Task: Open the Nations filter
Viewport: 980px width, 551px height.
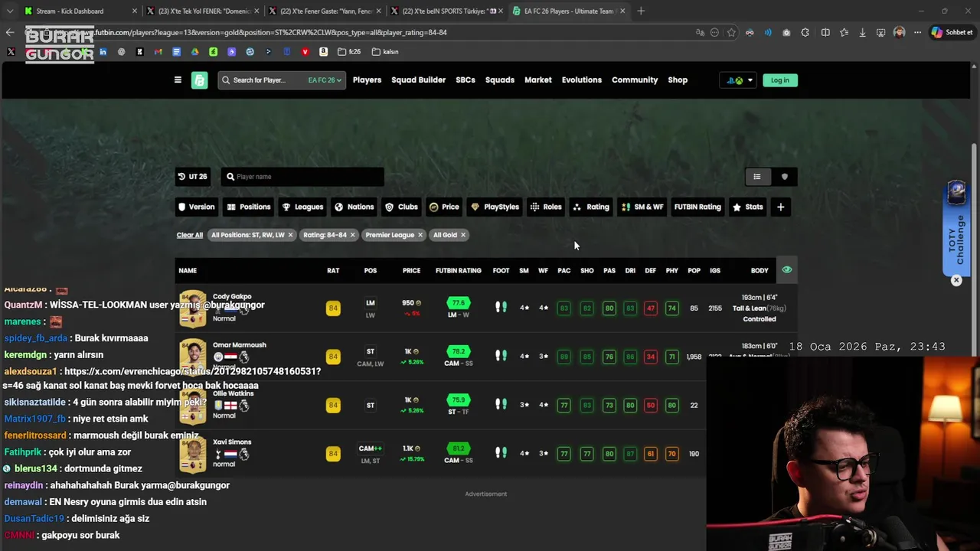Action: (354, 207)
